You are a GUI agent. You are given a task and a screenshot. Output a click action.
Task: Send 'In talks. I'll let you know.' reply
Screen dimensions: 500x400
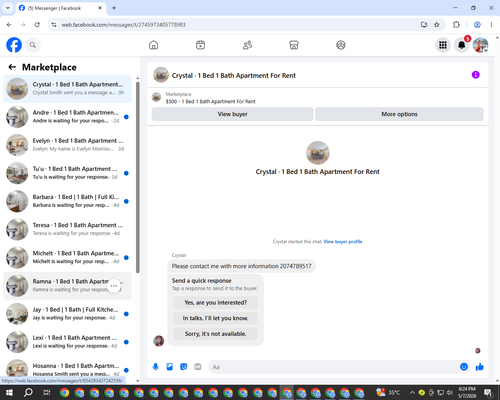[216, 318]
